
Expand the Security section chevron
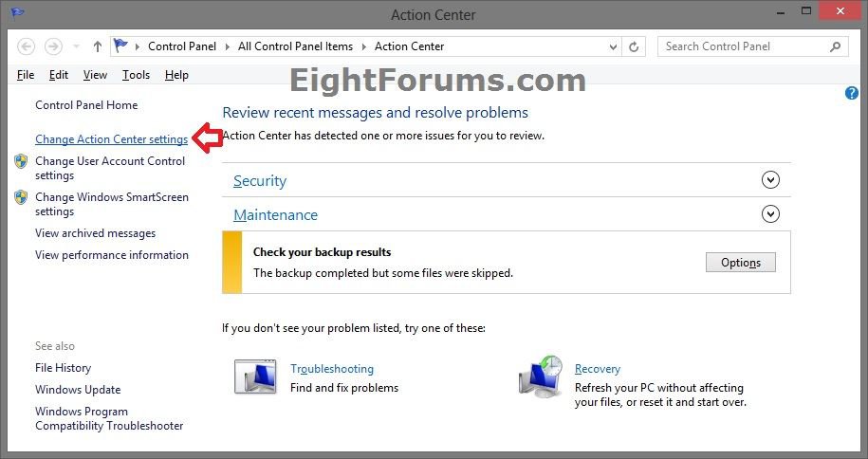coord(770,180)
